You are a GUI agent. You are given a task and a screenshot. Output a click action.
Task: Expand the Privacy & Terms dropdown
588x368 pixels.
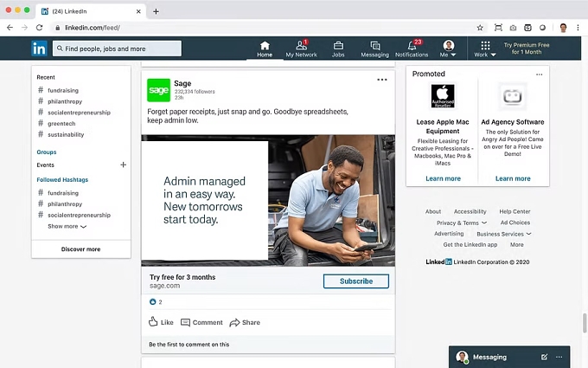(462, 223)
